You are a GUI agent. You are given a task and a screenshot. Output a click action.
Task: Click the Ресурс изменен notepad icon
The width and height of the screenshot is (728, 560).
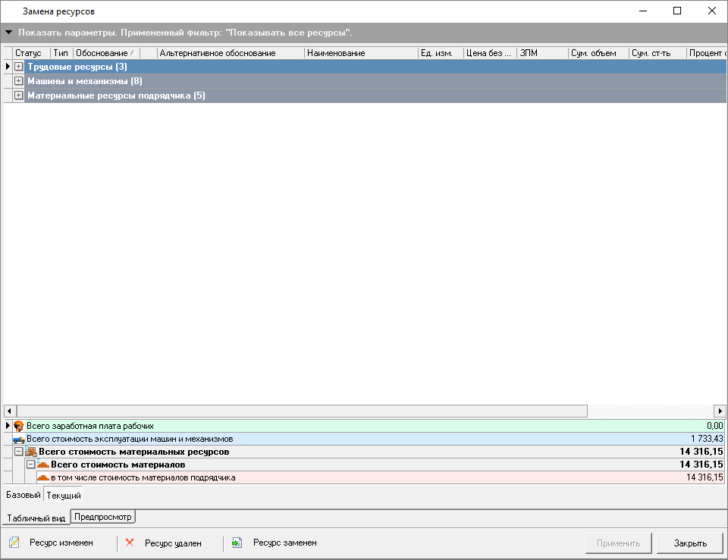click(x=14, y=543)
